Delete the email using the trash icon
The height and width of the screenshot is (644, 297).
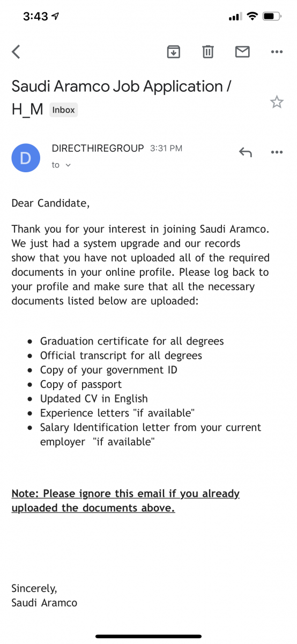(208, 52)
